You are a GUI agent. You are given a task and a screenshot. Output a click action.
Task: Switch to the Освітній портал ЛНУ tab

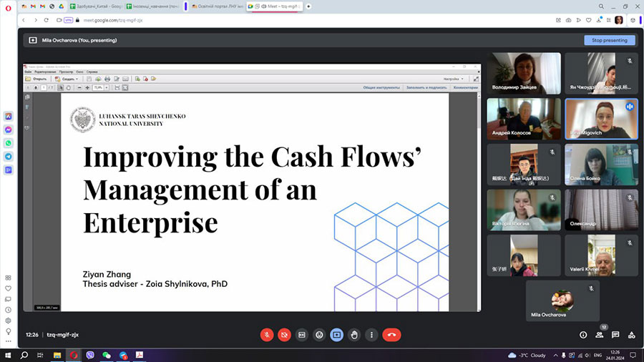click(x=215, y=6)
